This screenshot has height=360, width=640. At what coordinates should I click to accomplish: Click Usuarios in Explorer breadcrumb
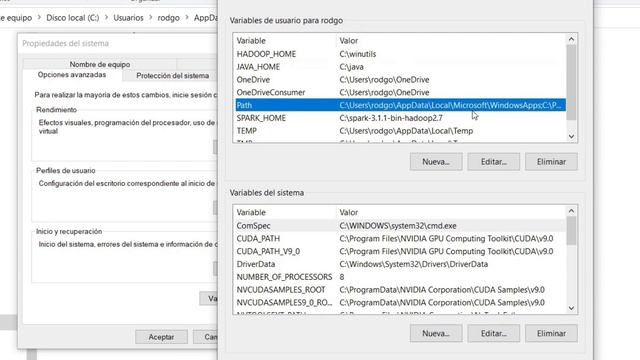click(x=128, y=18)
